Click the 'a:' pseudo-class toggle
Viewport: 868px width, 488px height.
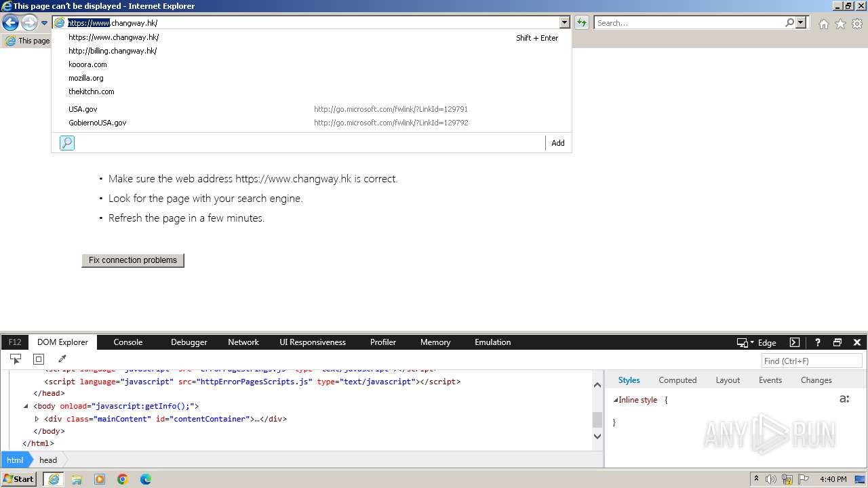pyautogui.click(x=844, y=399)
